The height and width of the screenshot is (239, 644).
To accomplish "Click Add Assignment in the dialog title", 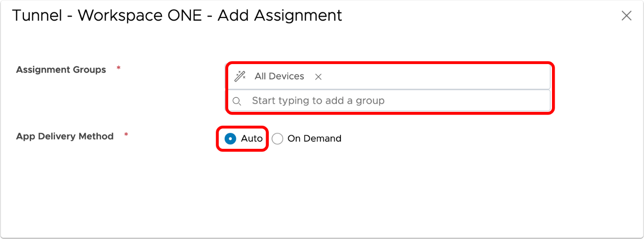I will [280, 15].
